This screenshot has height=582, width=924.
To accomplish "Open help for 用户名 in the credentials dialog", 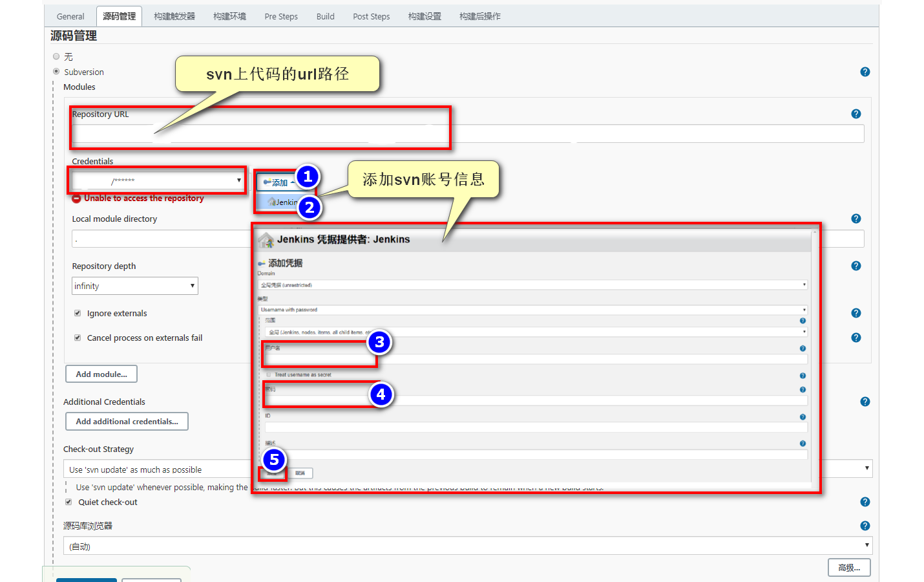I will click(x=803, y=349).
